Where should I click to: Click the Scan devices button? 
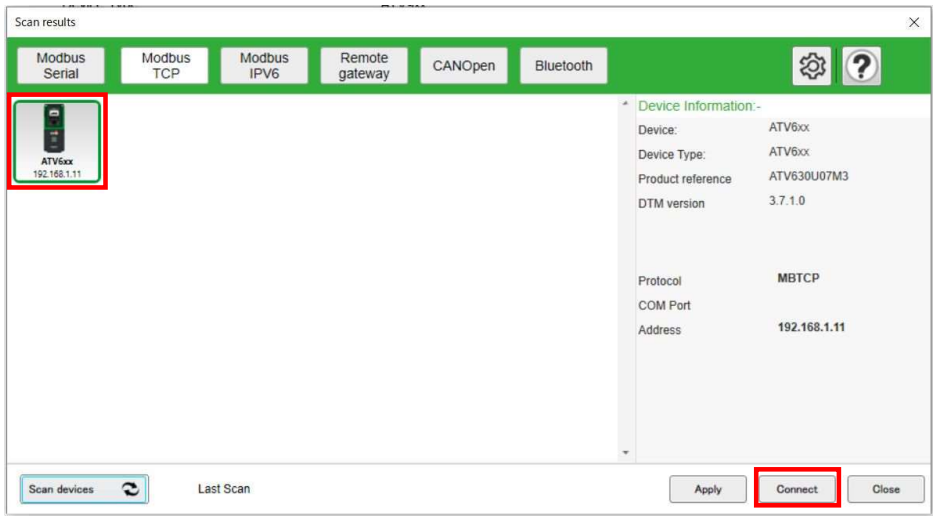pyautogui.click(x=84, y=489)
